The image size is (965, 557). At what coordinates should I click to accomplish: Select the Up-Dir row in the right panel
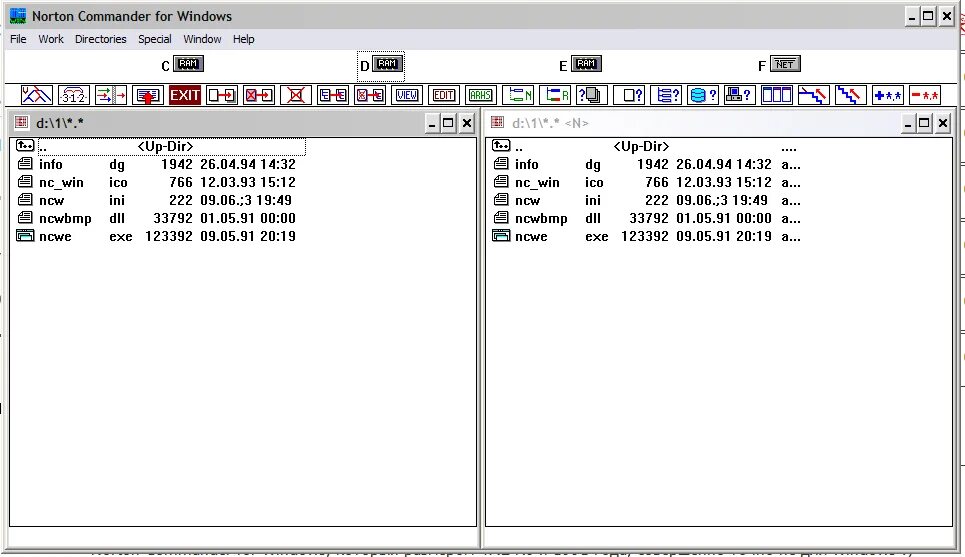[x=645, y=146]
